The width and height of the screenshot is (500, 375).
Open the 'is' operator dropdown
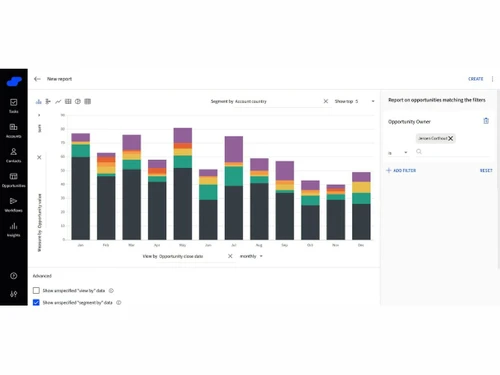398,153
